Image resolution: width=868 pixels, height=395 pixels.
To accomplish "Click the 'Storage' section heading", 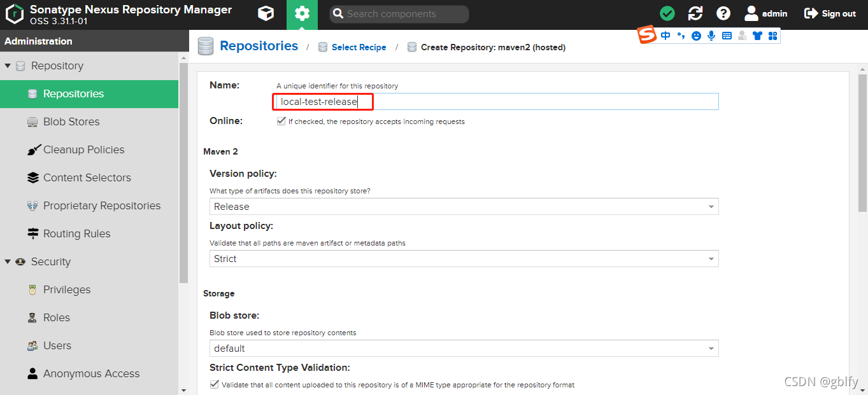I will pyautogui.click(x=219, y=293).
